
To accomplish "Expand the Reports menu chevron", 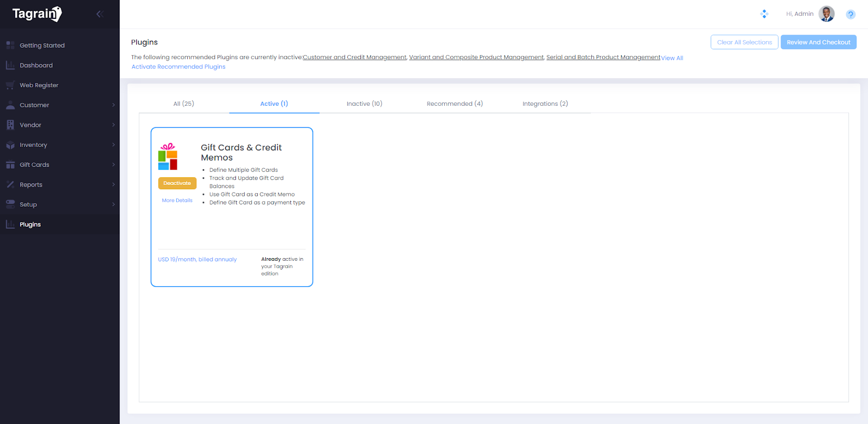I will [x=113, y=184].
